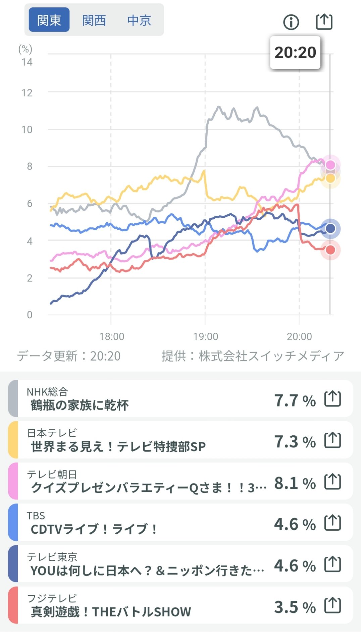Share the NHK総合 7.7% rating
361x644 pixels.
pos(332,399)
